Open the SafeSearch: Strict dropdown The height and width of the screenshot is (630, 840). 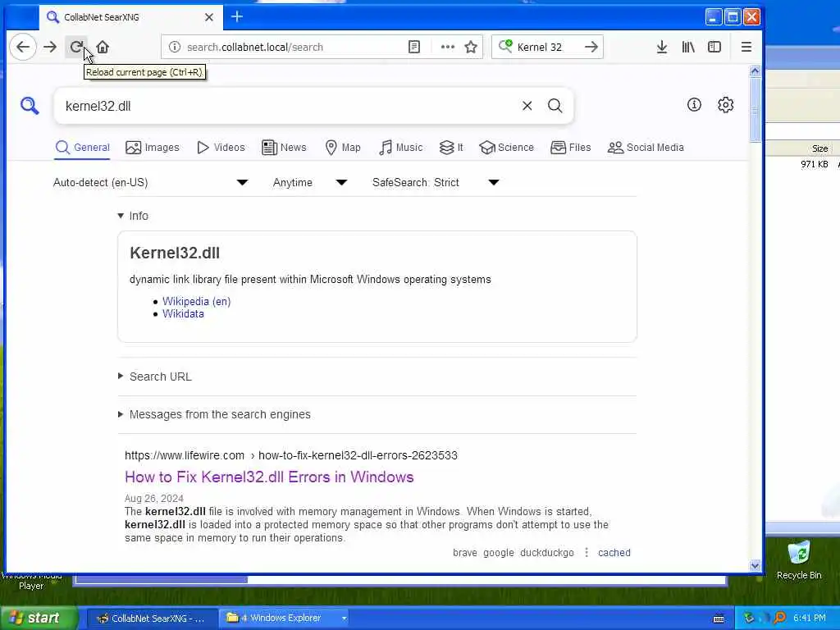[436, 183]
